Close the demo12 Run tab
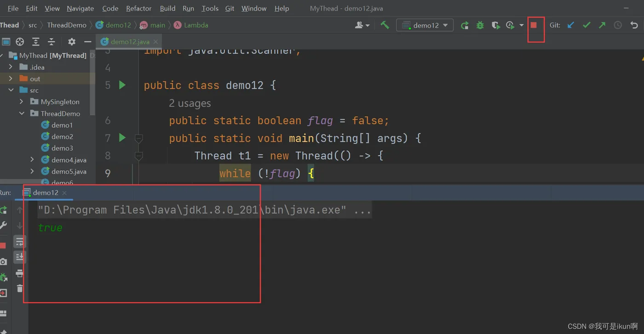Viewport: 644px width, 334px height. click(x=64, y=193)
